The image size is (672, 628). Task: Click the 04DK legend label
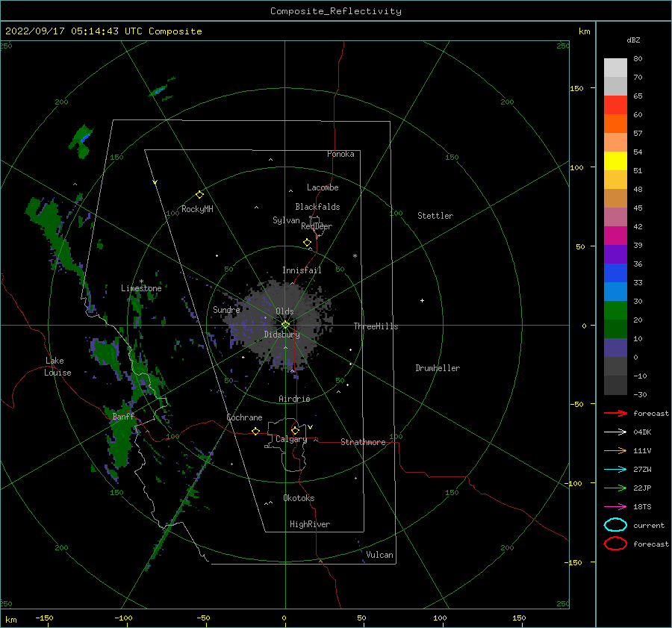[642, 432]
